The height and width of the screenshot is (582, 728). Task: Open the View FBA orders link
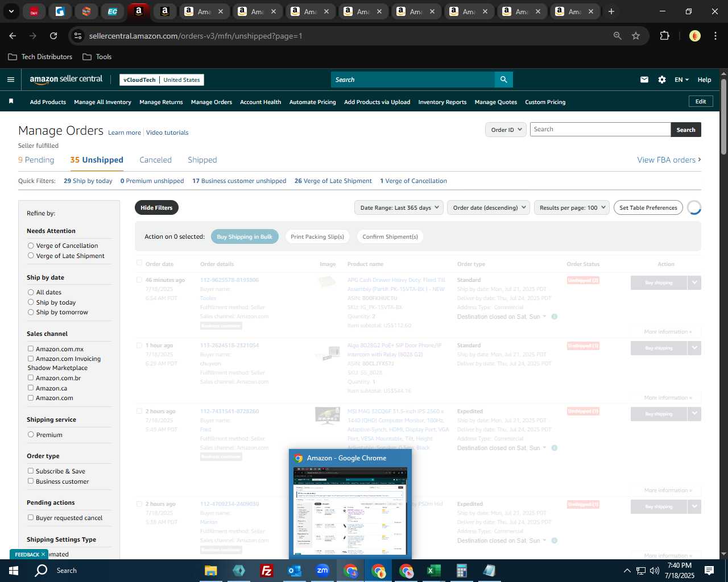click(669, 160)
